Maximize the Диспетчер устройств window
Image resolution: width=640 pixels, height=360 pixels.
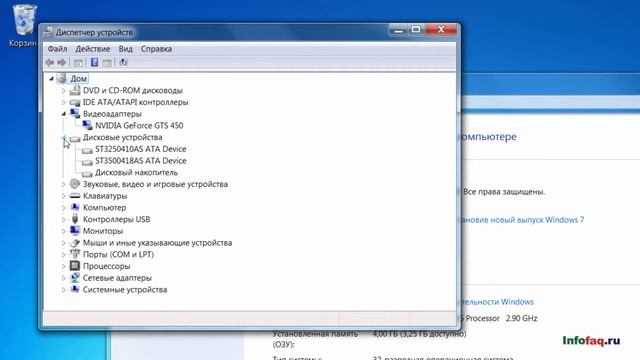point(416,29)
